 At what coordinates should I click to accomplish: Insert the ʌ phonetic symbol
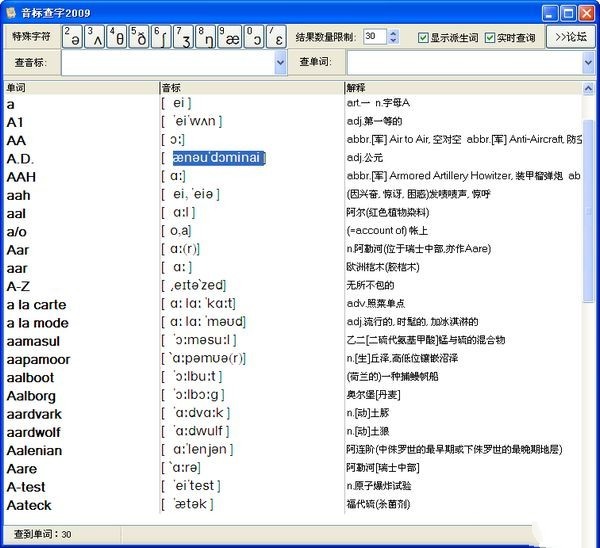click(x=95, y=37)
